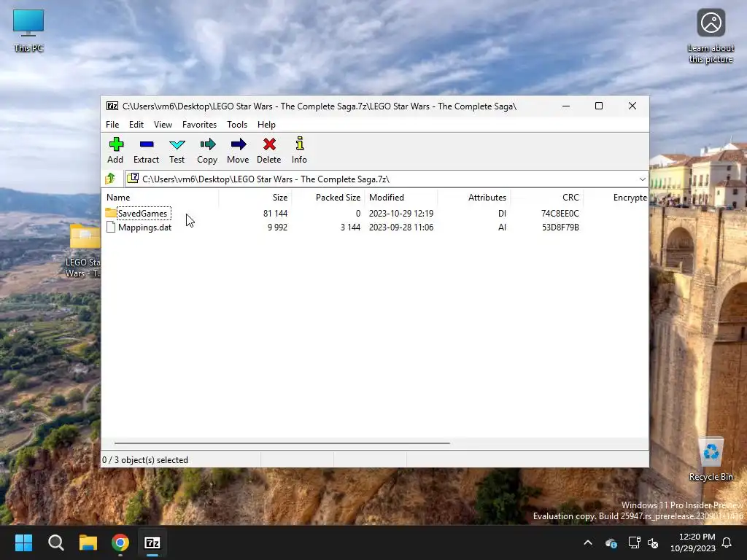Screen dimensions: 747x560
Task: Click the Extract toolbar icon
Action: click(x=146, y=144)
